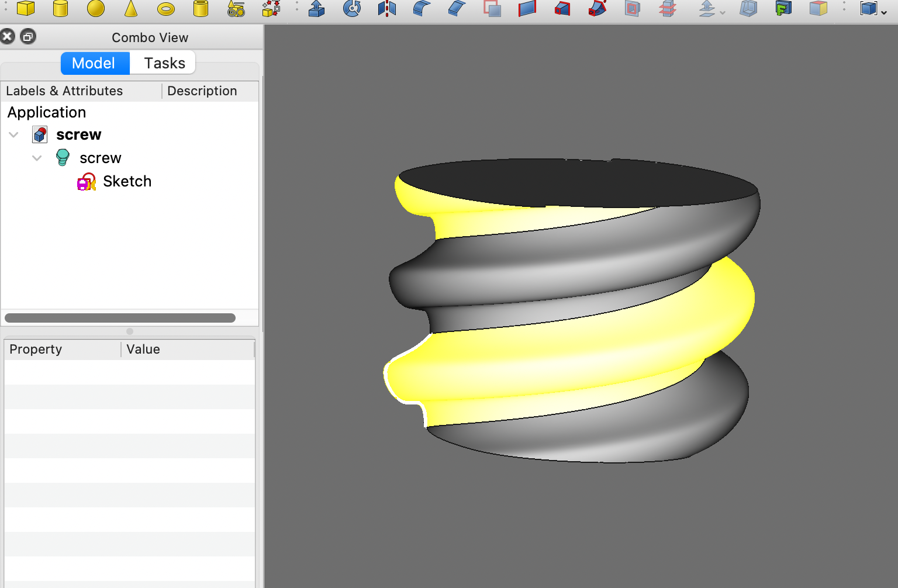Select the screw object under document
The image size is (898, 588).
point(101,158)
